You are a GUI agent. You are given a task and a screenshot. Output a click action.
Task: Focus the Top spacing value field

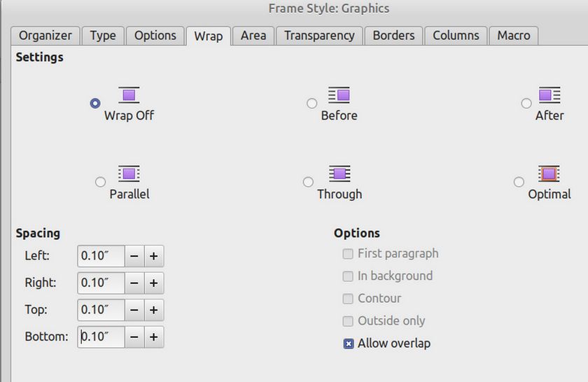[x=101, y=310]
